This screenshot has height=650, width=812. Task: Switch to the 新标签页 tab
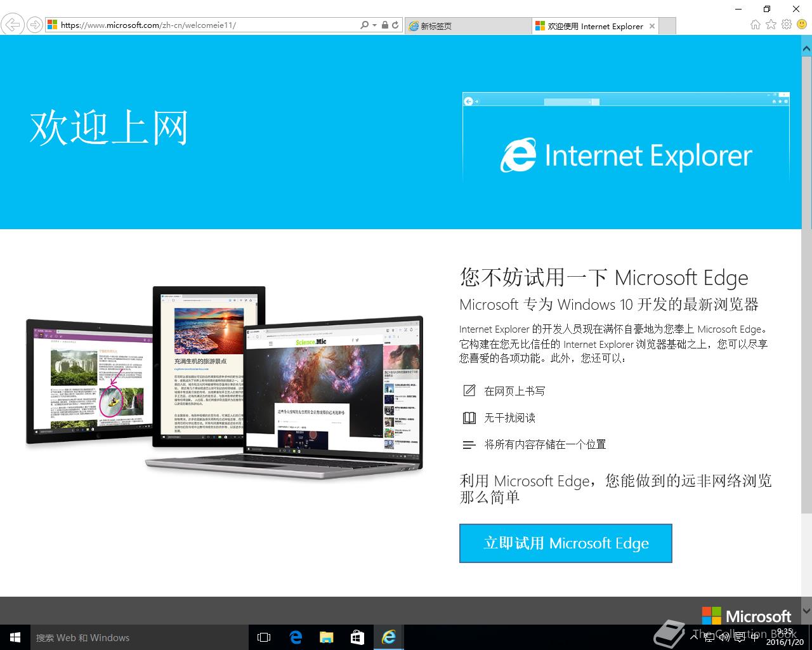pyautogui.click(x=468, y=26)
